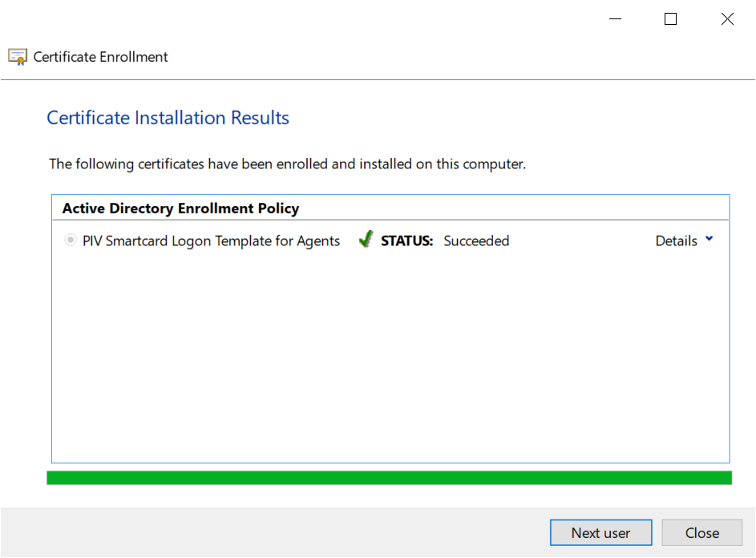756x558 pixels.
Task: Close the window using the X icon
Action: coord(727,19)
